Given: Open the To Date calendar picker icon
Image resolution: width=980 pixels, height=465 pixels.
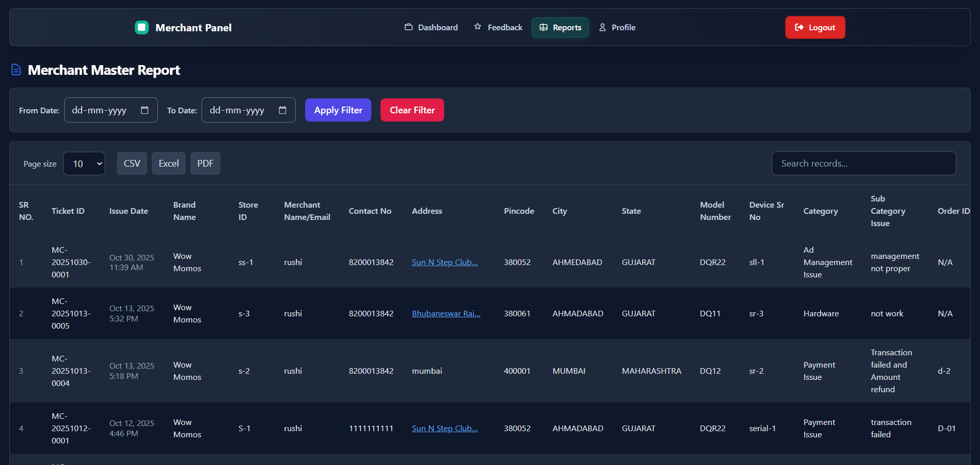Looking at the screenshot, I should click(283, 110).
